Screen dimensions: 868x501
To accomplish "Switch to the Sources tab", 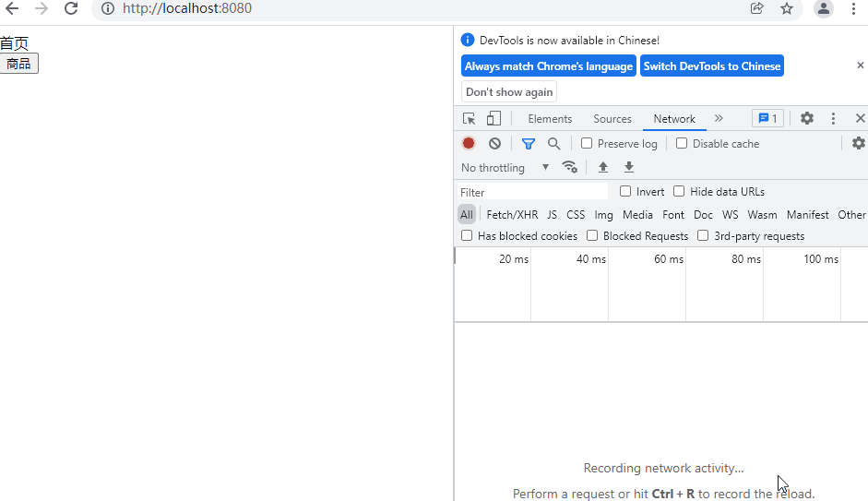I will pyautogui.click(x=612, y=119).
